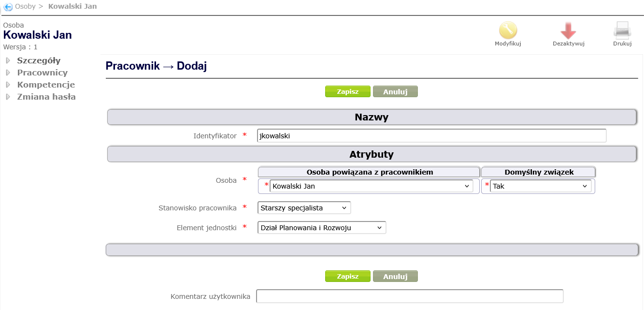Screen dimensions: 644x310
Task: Click the Osoby breadcrumb link
Action: tap(25, 7)
